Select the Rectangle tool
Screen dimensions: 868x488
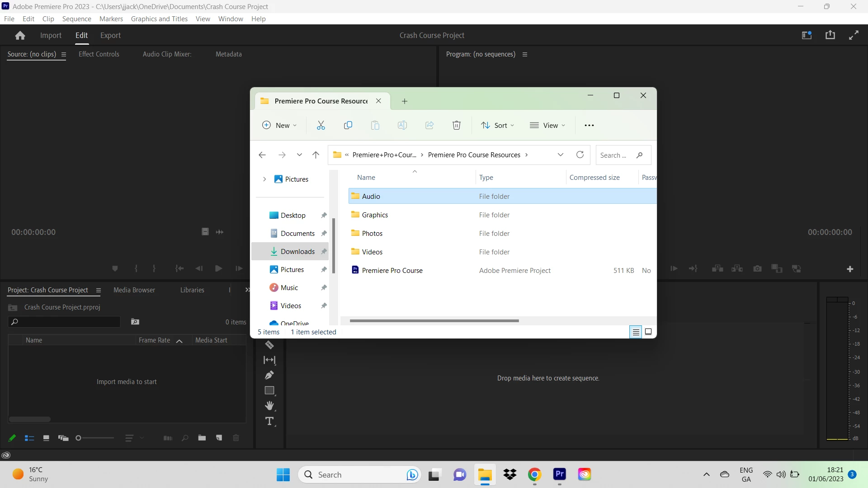(x=269, y=390)
